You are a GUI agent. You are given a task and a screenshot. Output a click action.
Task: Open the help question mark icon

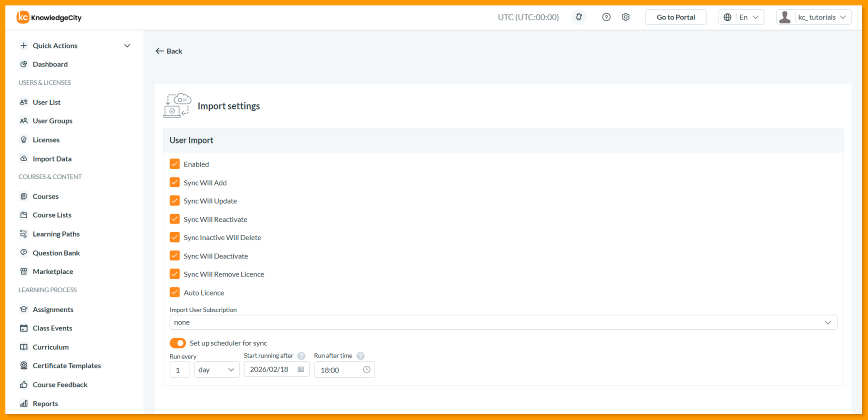tap(606, 17)
